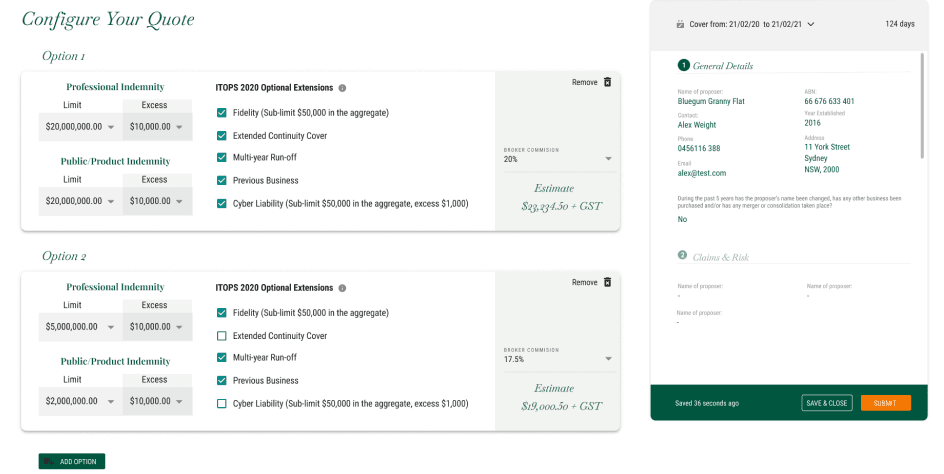Open Option 2 broker commission 17.5% dropdown
Viewport: 944px width, 474px height.
[558, 359]
